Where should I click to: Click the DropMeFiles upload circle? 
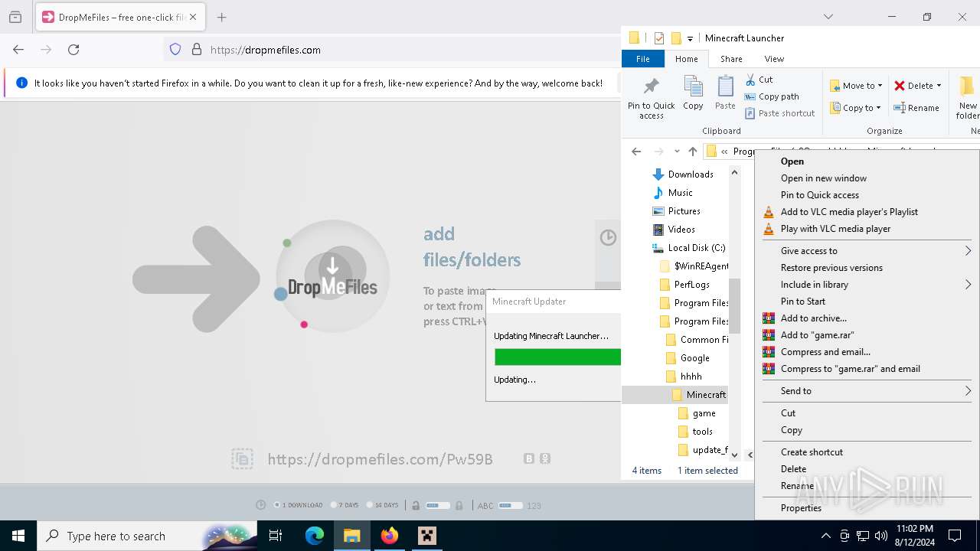coord(332,276)
